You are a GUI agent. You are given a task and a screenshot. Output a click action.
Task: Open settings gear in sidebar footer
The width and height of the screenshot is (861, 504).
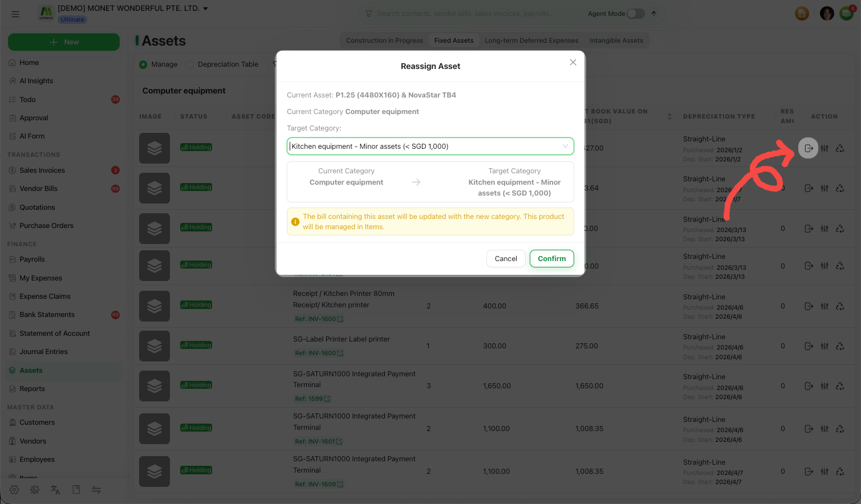(14, 490)
